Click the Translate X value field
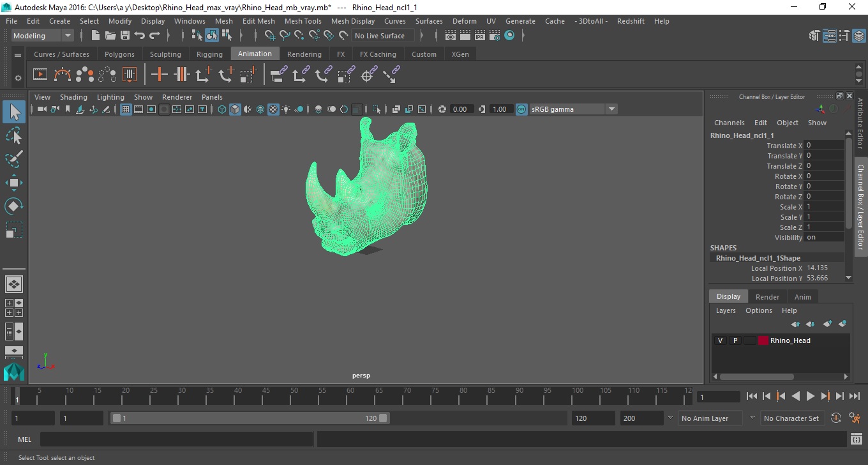The image size is (868, 465). [x=824, y=146]
